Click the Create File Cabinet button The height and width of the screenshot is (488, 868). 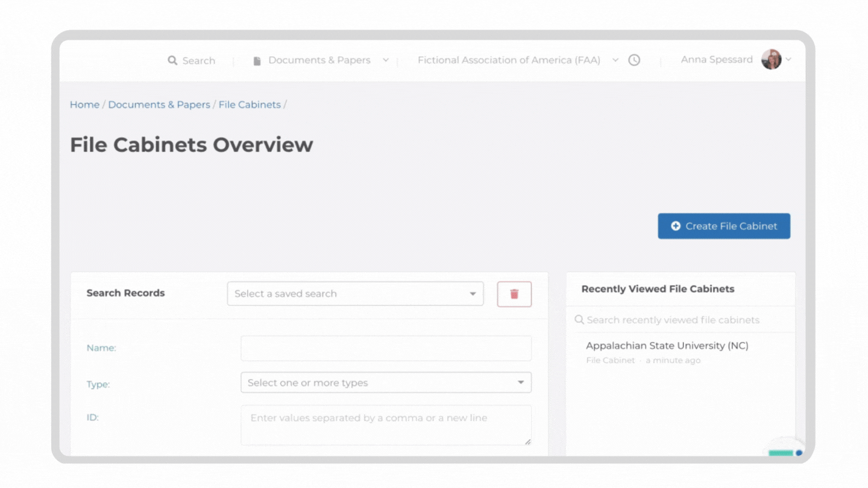(x=724, y=226)
